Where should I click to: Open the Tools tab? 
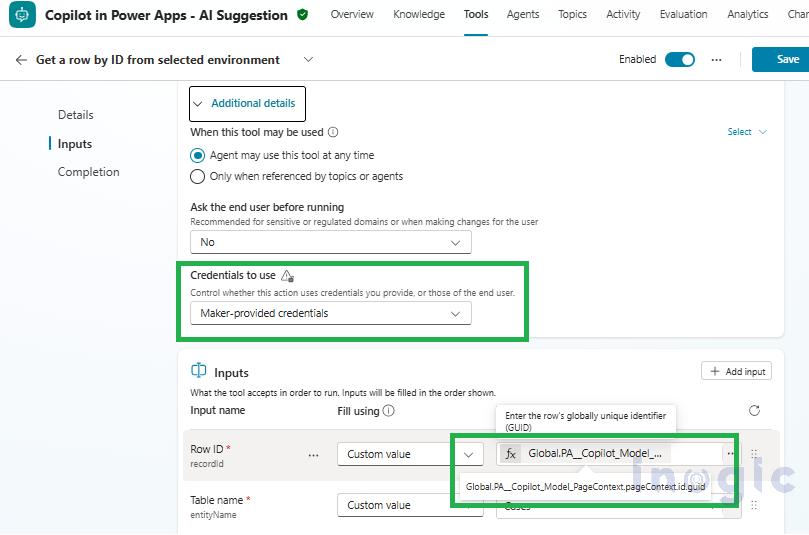(476, 14)
